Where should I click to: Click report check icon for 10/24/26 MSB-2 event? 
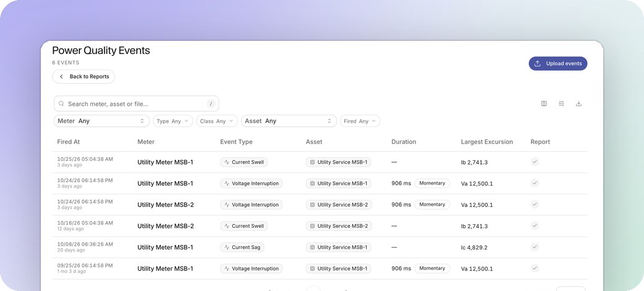click(534, 204)
